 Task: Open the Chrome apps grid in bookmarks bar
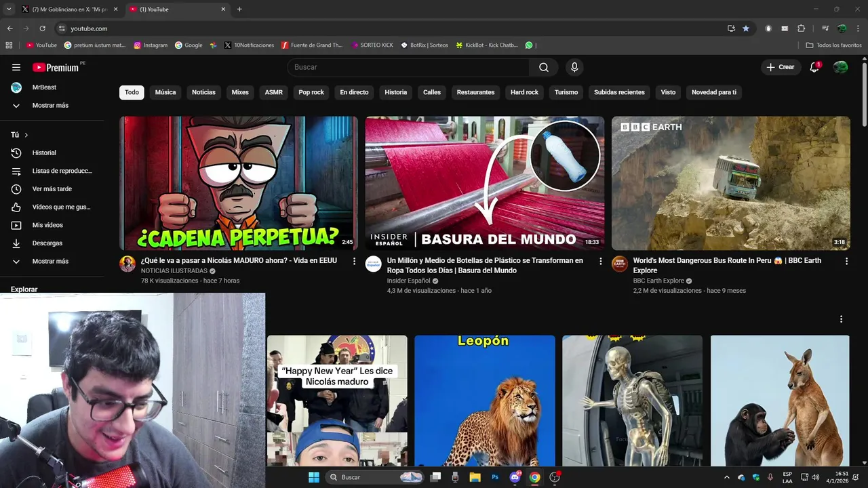click(9, 45)
